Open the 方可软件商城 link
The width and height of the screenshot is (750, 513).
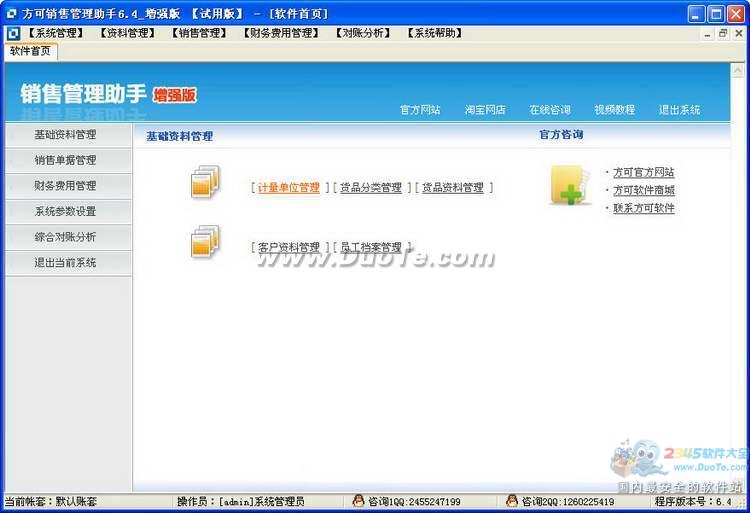click(x=644, y=190)
